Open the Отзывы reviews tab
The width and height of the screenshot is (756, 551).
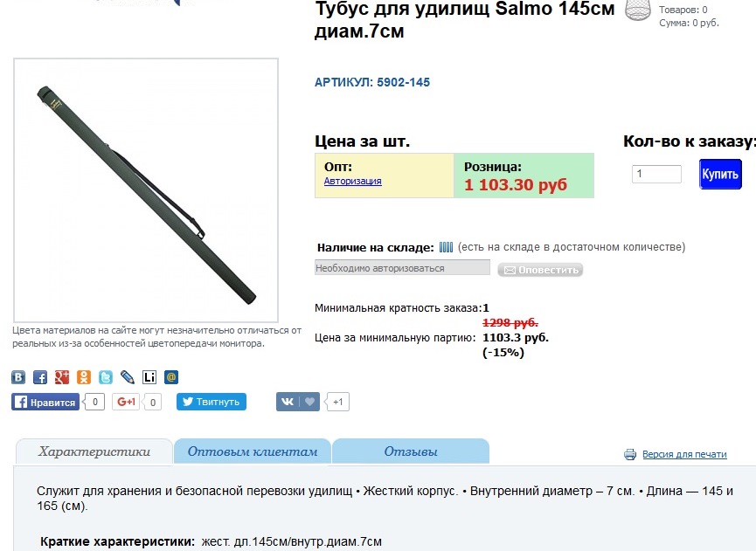click(411, 451)
